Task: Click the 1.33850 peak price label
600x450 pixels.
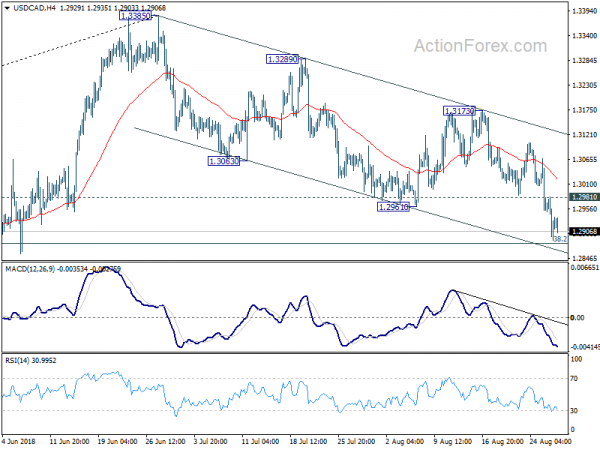Action: [x=135, y=17]
